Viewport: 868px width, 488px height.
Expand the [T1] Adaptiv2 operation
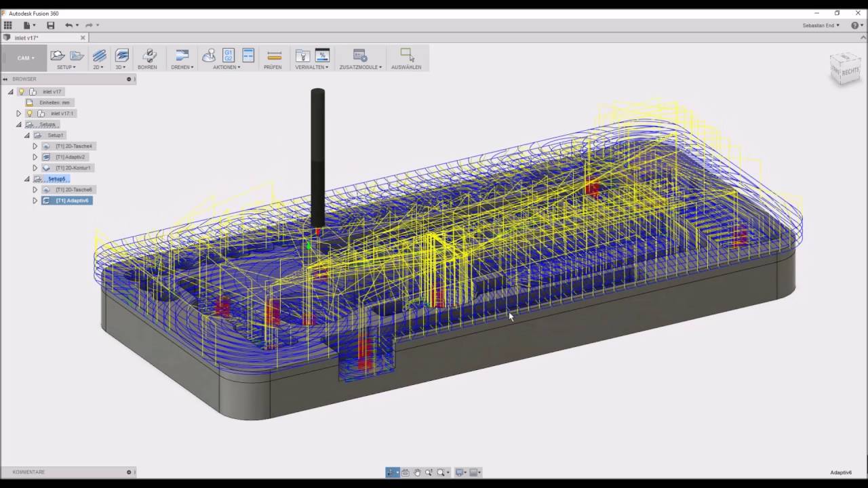tap(35, 157)
